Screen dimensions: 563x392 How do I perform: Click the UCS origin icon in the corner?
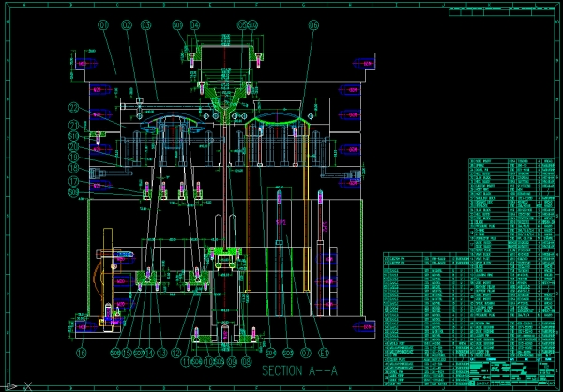tap(9, 384)
